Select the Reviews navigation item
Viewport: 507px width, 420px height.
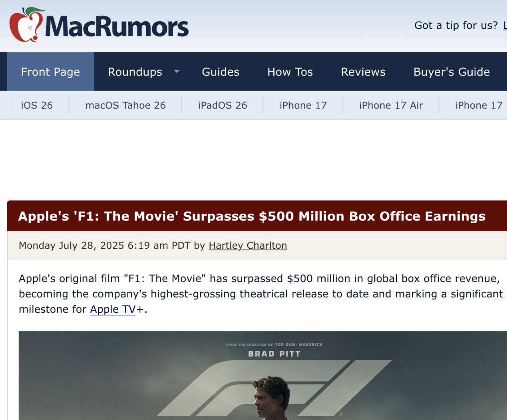pyautogui.click(x=363, y=72)
